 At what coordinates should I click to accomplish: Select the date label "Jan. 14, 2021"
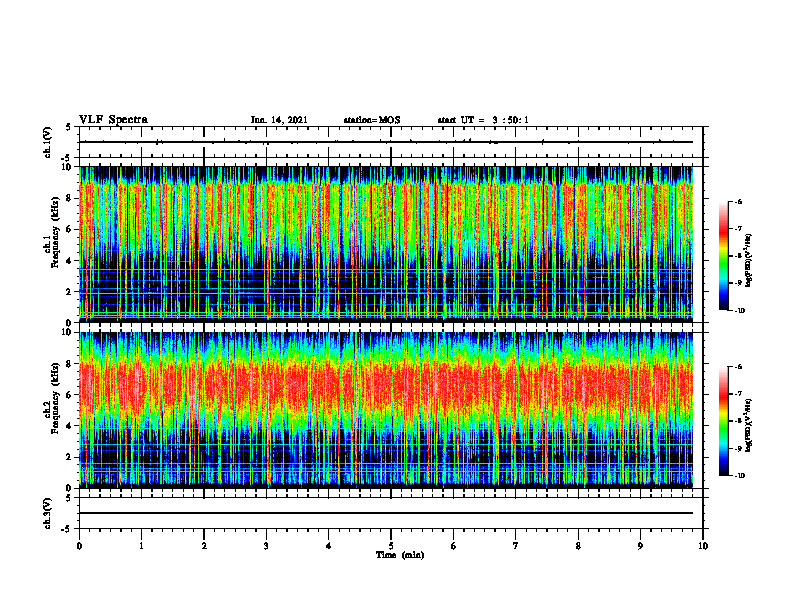click(279, 120)
